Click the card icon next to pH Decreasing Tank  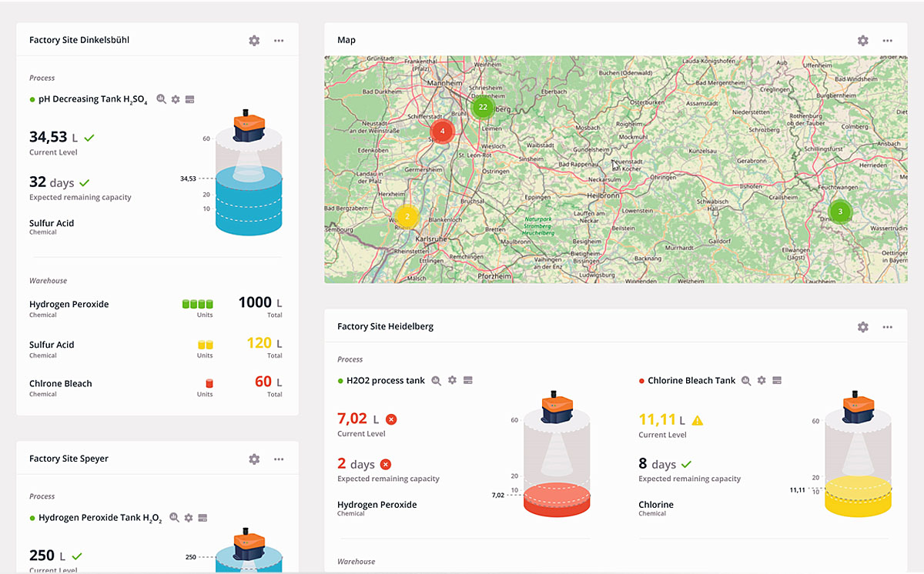190,99
